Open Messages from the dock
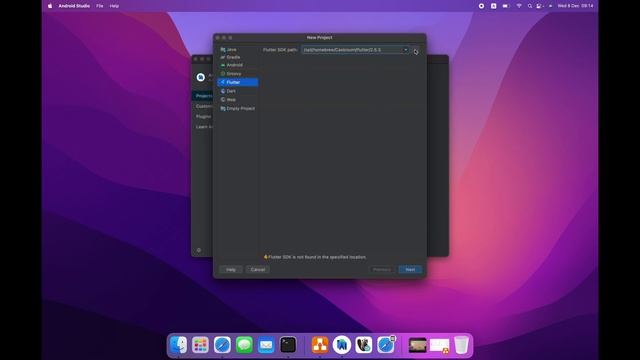The height and width of the screenshot is (360, 640). [244, 345]
